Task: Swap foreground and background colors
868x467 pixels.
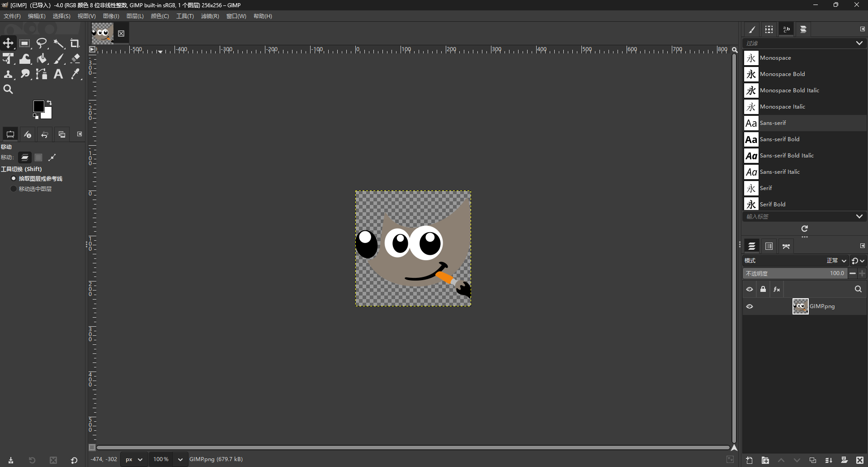Action: click(x=49, y=103)
